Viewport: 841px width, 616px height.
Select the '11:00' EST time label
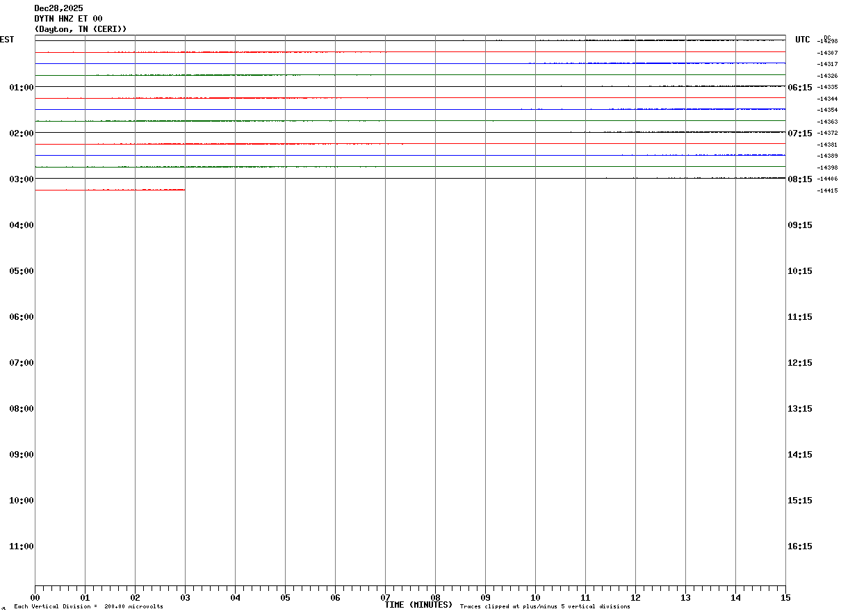point(22,546)
